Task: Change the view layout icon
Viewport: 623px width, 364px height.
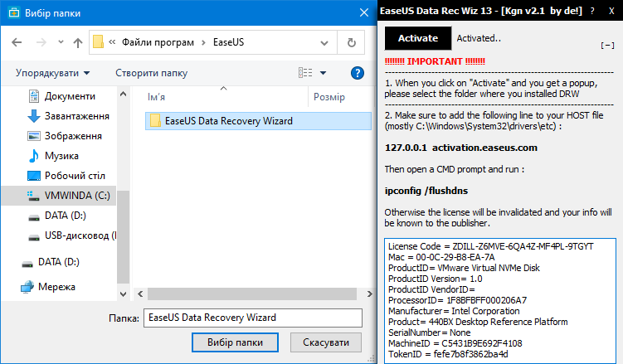Action: 305,73
